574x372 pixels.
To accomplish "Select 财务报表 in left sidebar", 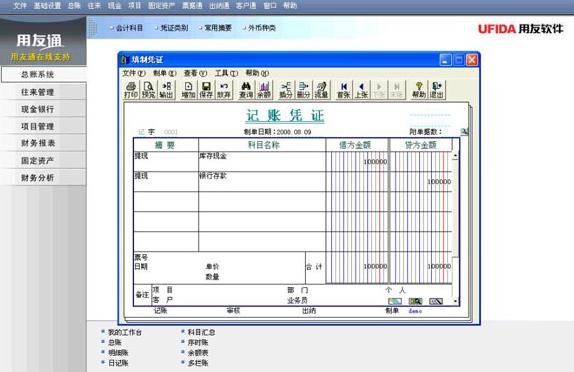I will pos(44,143).
